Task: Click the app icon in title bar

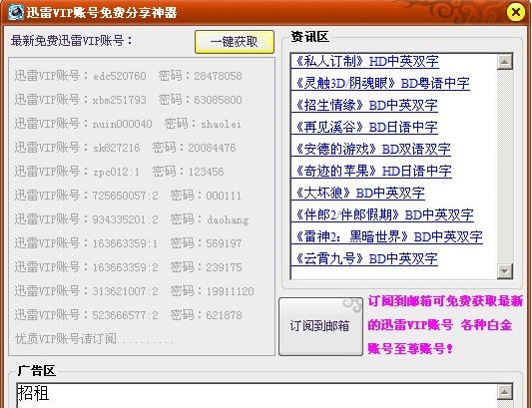Action: click(16, 13)
